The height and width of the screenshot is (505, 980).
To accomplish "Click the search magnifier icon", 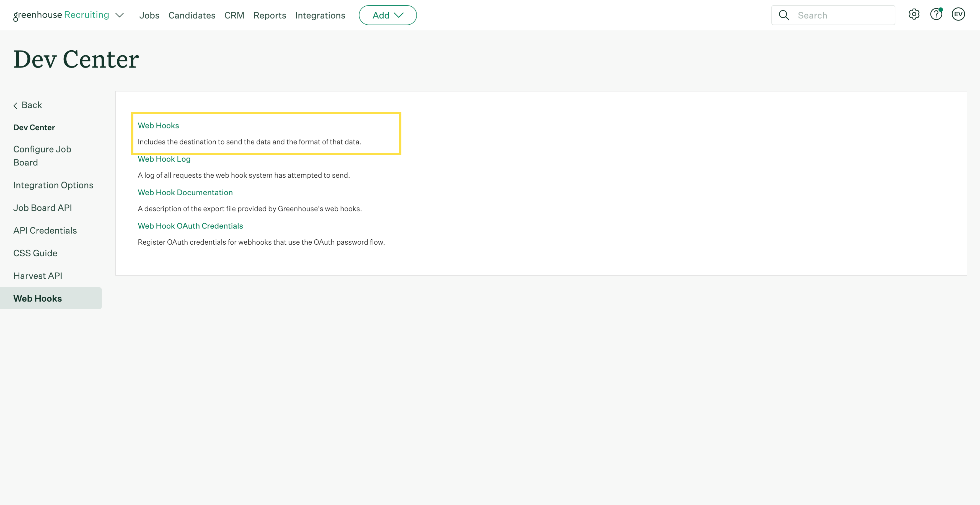I will click(x=784, y=15).
